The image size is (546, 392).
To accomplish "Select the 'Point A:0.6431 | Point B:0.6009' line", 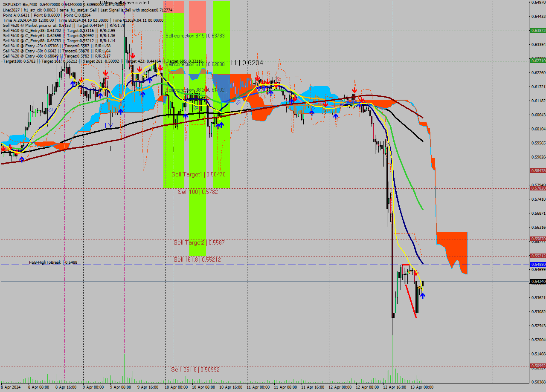I will 46,15.
